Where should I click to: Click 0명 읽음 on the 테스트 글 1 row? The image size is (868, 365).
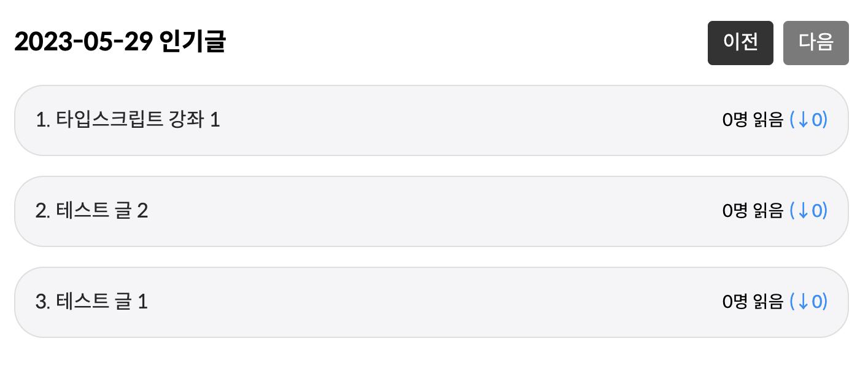point(753,302)
